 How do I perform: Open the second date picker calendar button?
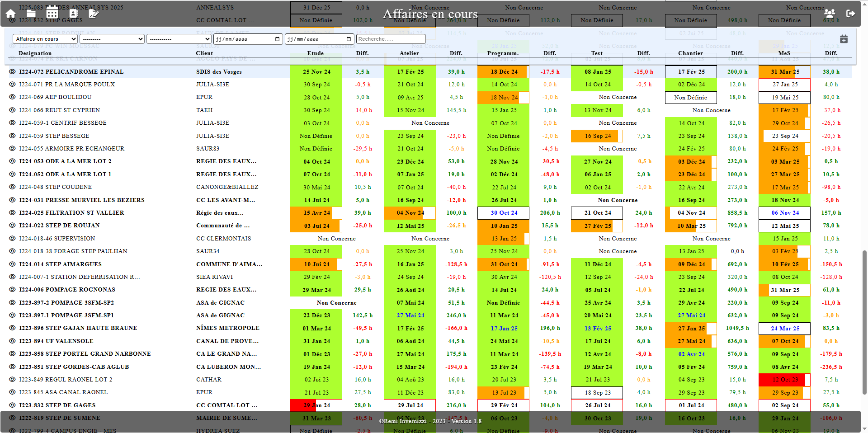coord(349,39)
